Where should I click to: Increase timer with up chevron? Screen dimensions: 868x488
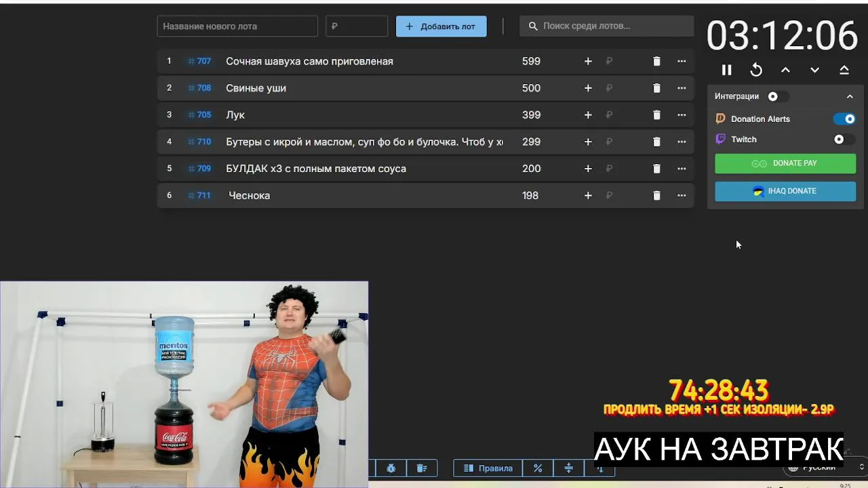click(x=785, y=70)
